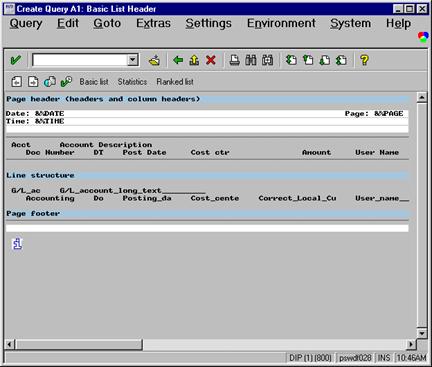Open the Query menu
The width and height of the screenshot is (432, 367).
(26, 23)
